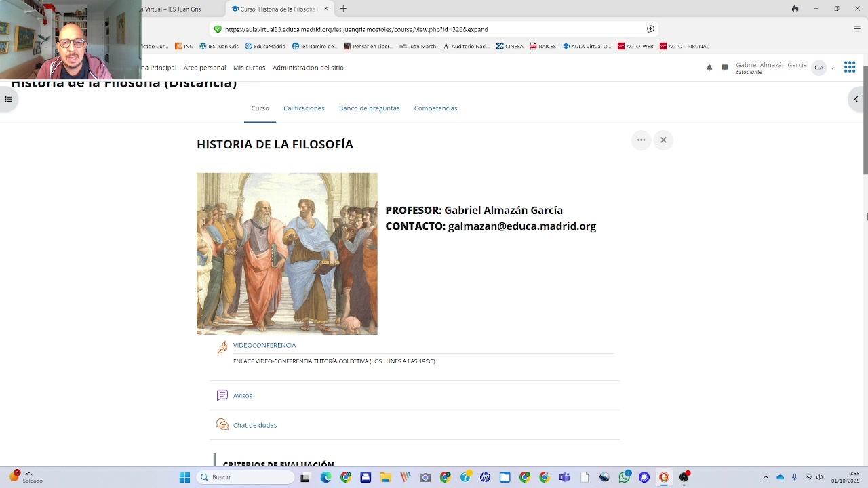
Task: Open the Pensar en Liber... bookmark
Action: [368, 46]
